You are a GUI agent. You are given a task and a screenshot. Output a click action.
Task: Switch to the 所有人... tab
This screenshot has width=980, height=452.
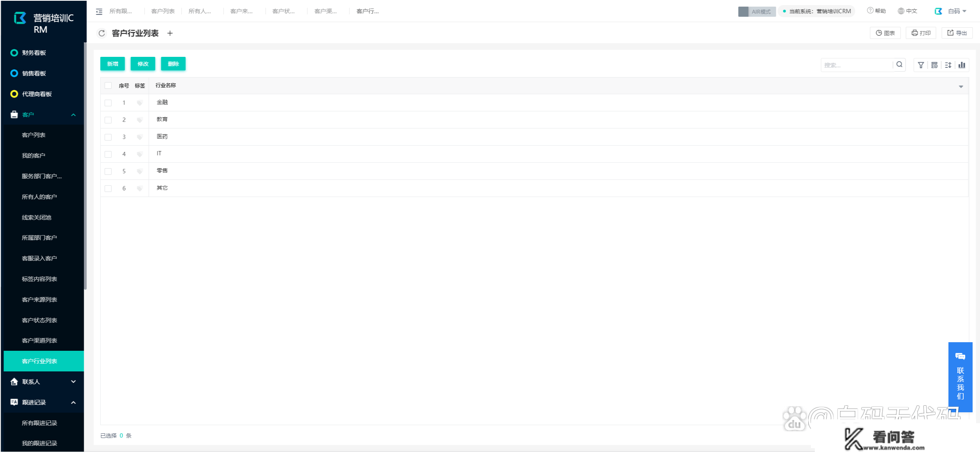[x=199, y=11]
